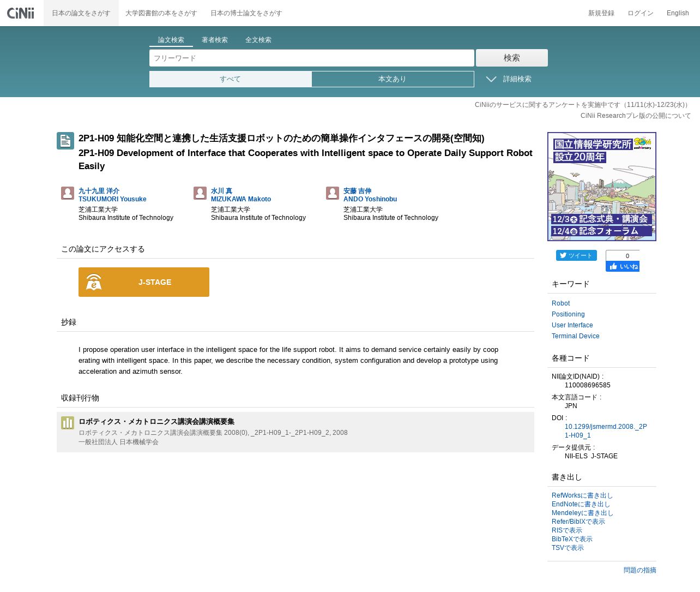Select the 本文あり filter toggle

393,79
